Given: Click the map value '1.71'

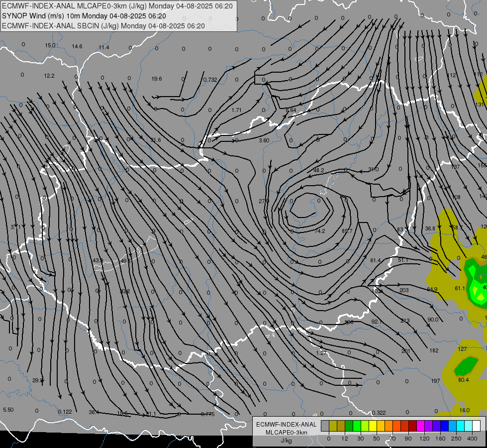Looking at the screenshot, I should click(x=236, y=110).
